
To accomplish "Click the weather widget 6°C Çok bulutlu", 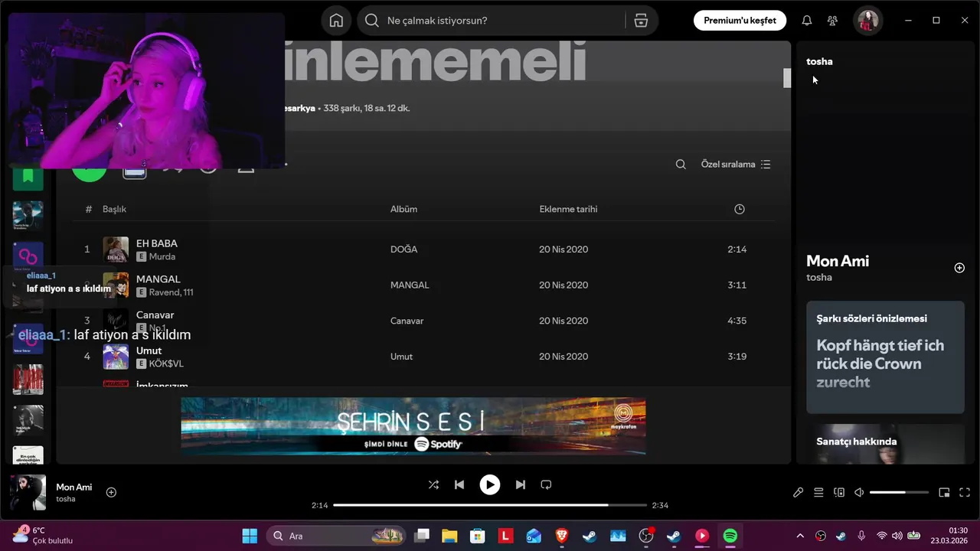I will point(43,535).
